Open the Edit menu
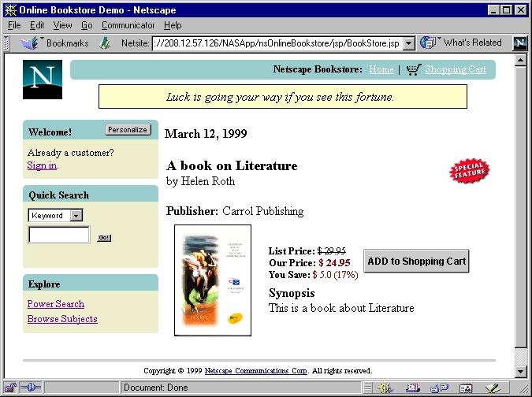This screenshot has width=532, height=397. [37, 25]
